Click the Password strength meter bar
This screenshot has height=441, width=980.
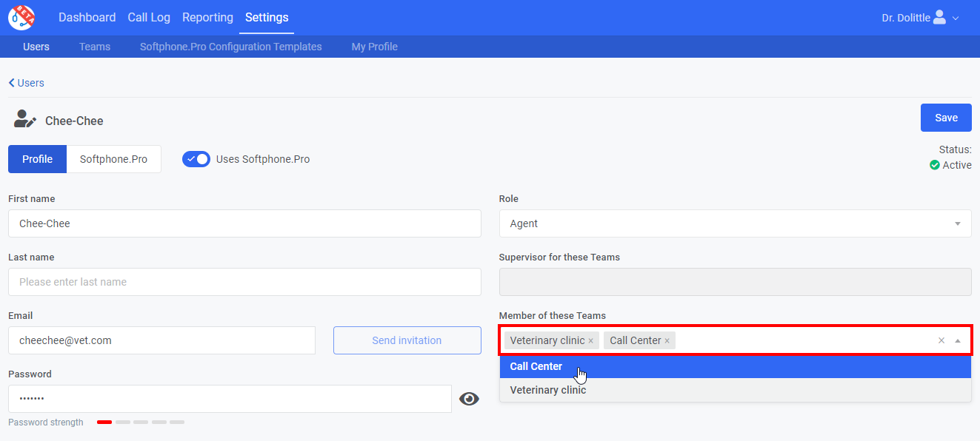click(141, 423)
